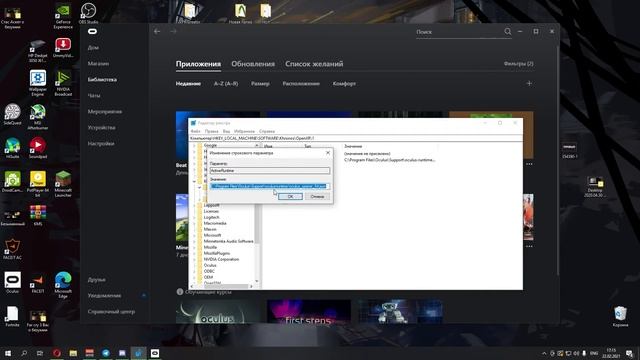The image size is (640, 360).
Task: Open Библиотека in Oculus sidebar
Action: (x=102, y=80)
